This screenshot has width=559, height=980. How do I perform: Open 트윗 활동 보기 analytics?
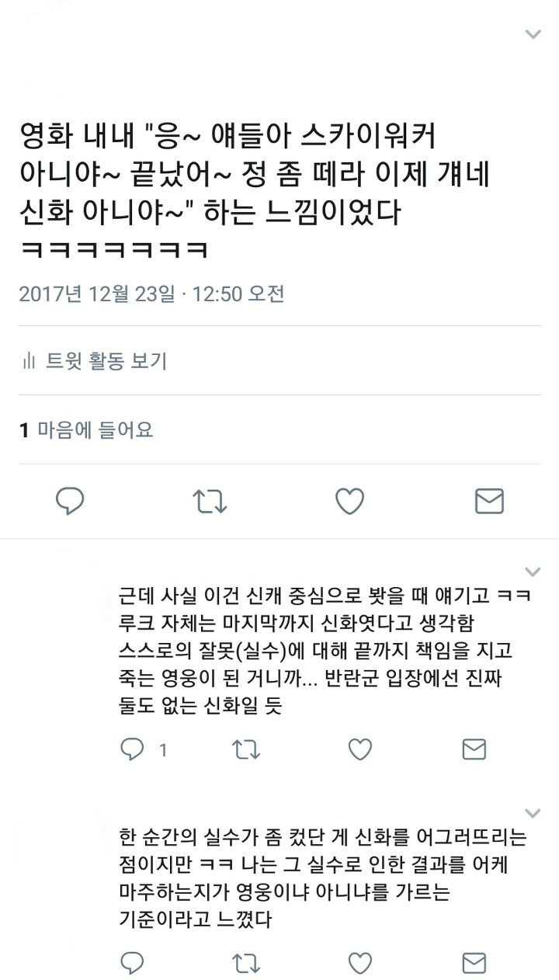point(94,361)
